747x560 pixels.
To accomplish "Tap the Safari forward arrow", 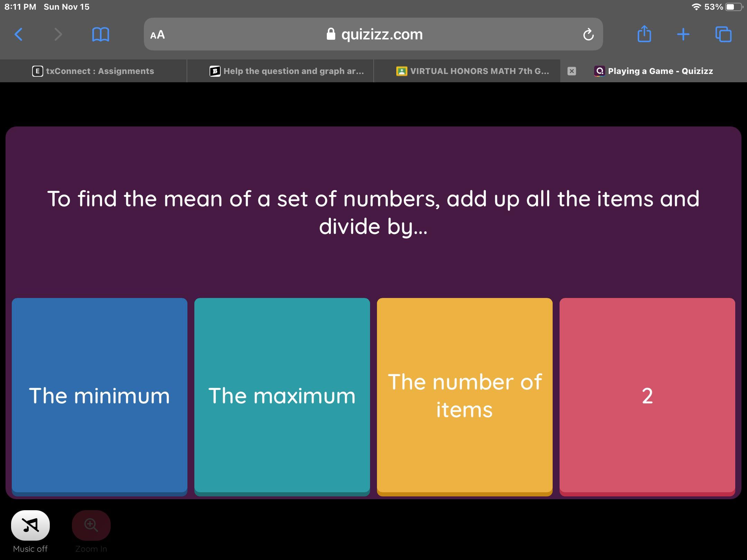I will [58, 34].
